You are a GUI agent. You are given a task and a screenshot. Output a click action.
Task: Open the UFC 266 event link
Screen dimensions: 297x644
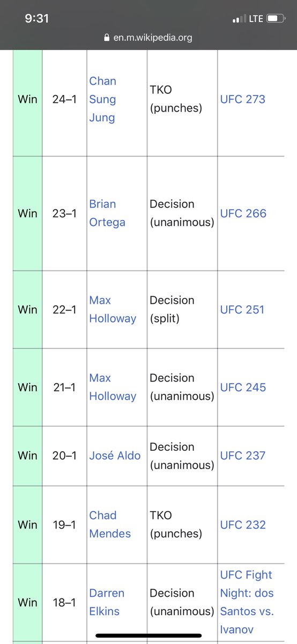[243, 213]
